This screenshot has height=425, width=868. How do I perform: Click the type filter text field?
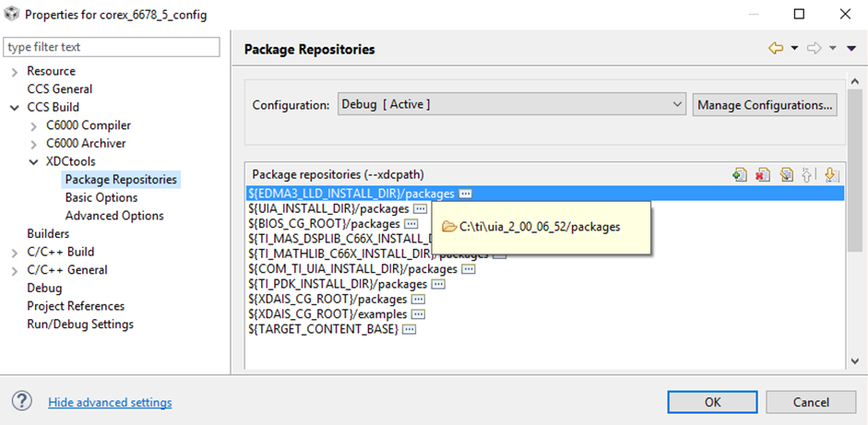coord(112,47)
